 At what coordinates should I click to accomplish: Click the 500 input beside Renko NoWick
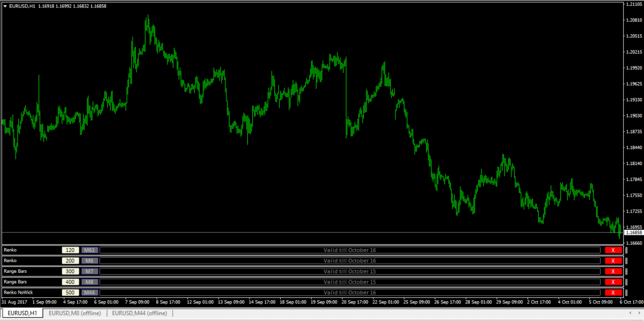[69, 293]
